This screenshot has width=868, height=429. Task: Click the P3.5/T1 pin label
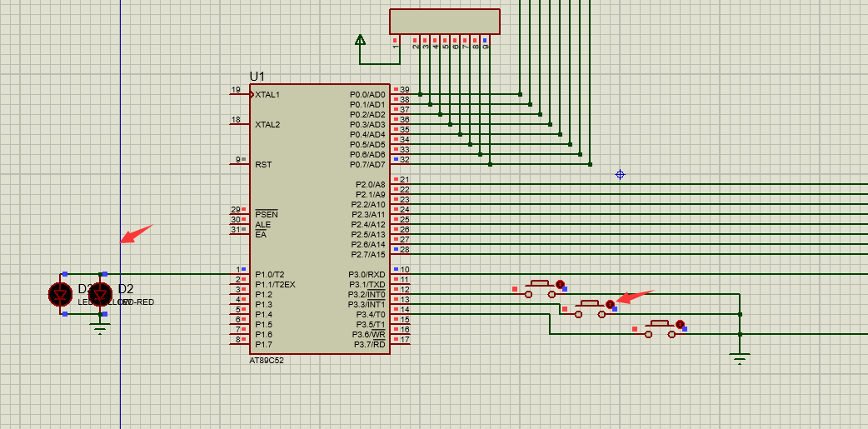tap(369, 324)
